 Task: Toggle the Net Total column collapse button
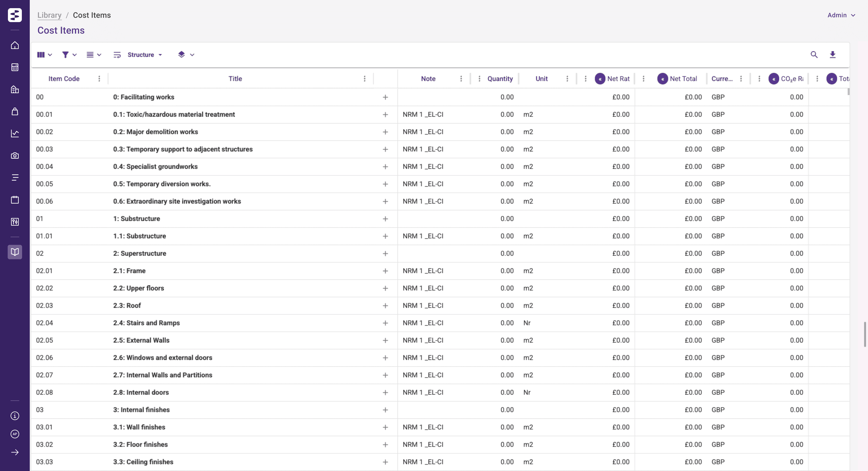point(663,79)
